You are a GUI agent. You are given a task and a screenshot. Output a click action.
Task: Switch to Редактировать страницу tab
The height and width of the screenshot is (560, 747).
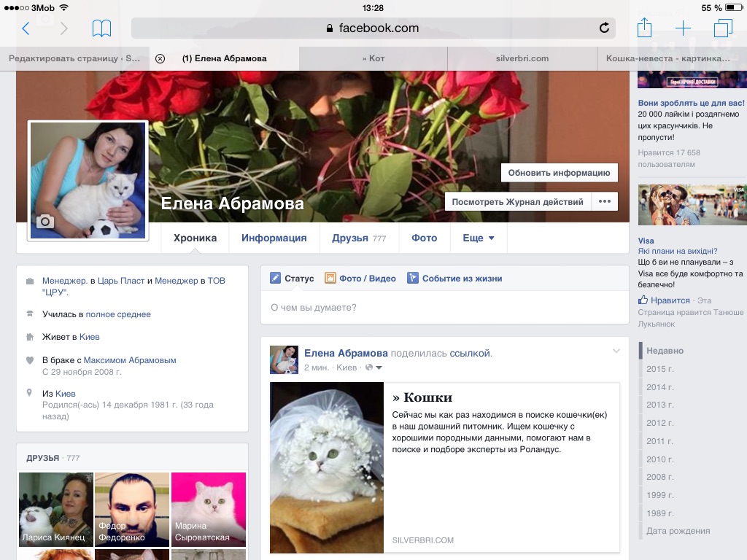[x=75, y=58]
